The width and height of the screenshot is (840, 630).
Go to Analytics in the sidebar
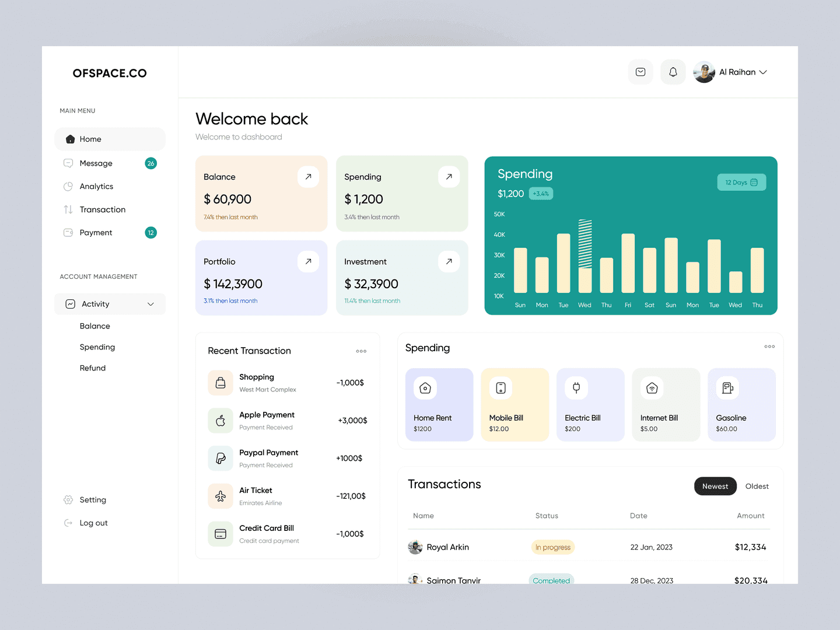(x=96, y=186)
